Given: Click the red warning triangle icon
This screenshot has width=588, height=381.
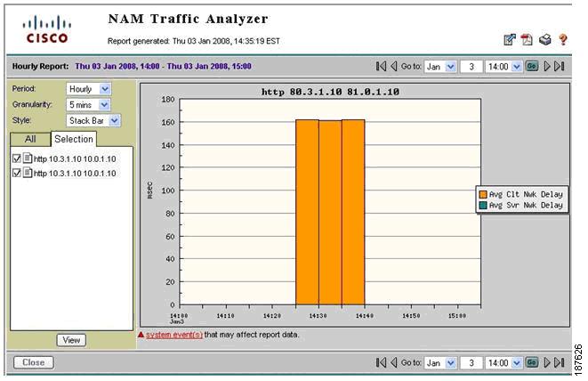Looking at the screenshot, I should 141,334.
